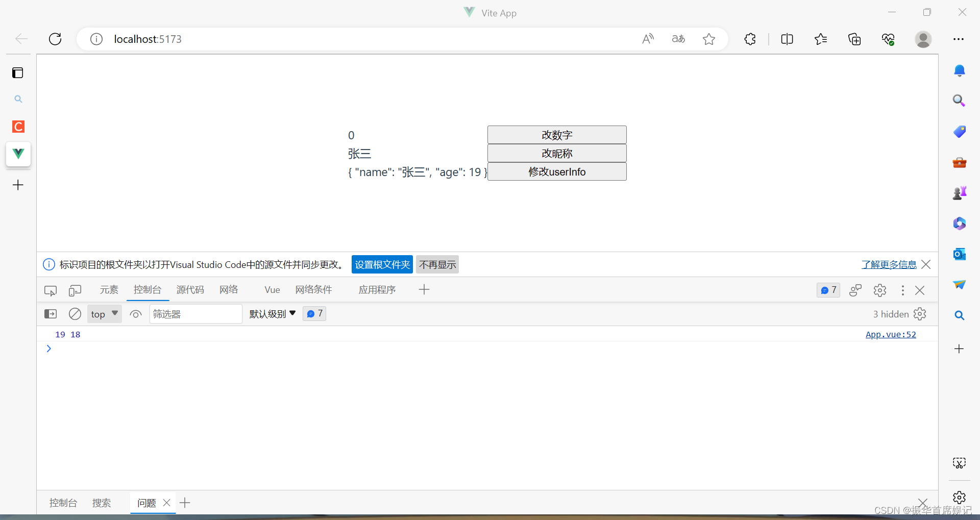This screenshot has height=520, width=980.
Task: Switch to the 源代码 DevTools tab
Action: coord(190,290)
